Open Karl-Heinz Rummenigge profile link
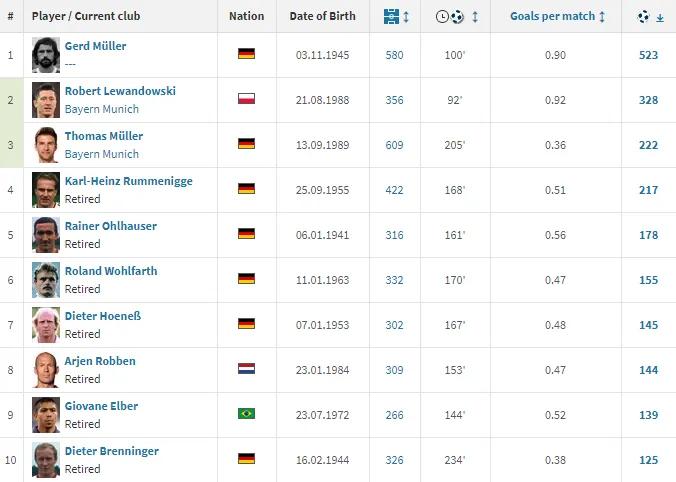This screenshot has width=676, height=482. coord(128,181)
